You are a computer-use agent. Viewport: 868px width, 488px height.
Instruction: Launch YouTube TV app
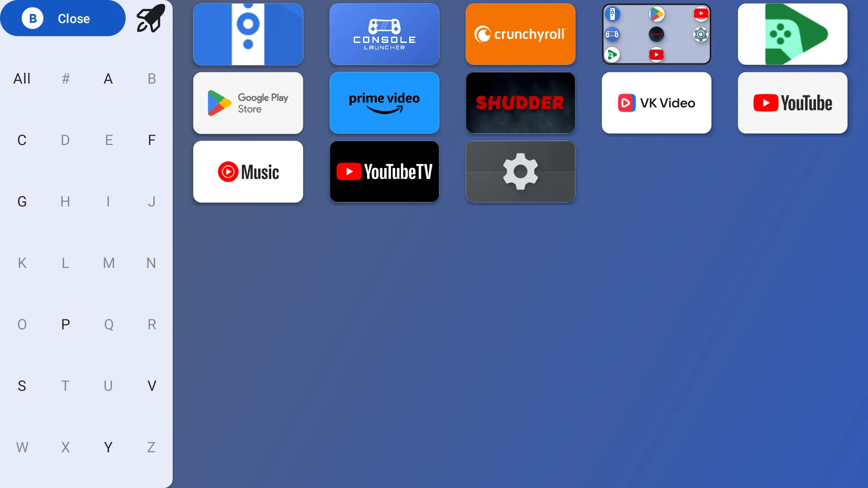coord(385,172)
